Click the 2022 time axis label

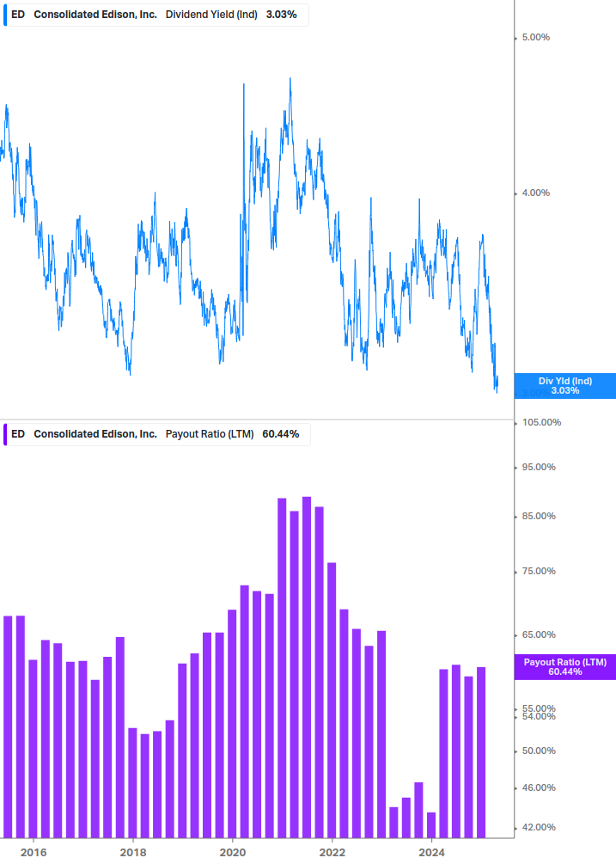point(332,853)
